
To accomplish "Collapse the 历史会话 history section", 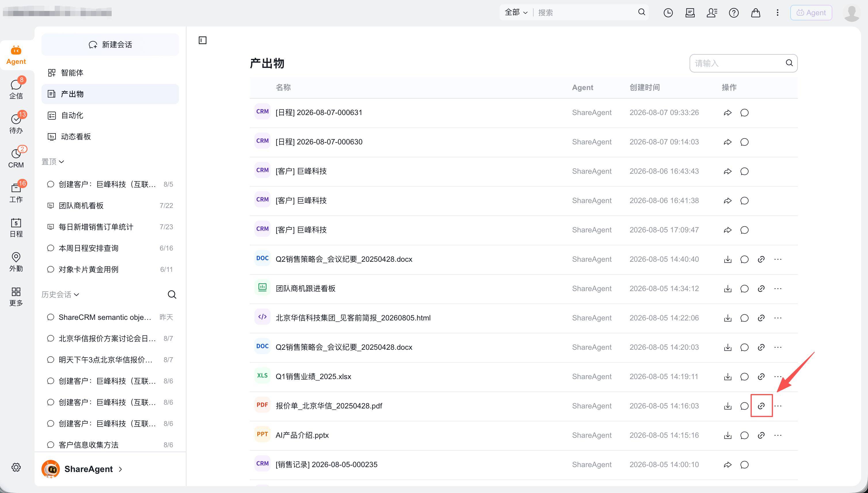I will pyautogui.click(x=60, y=295).
